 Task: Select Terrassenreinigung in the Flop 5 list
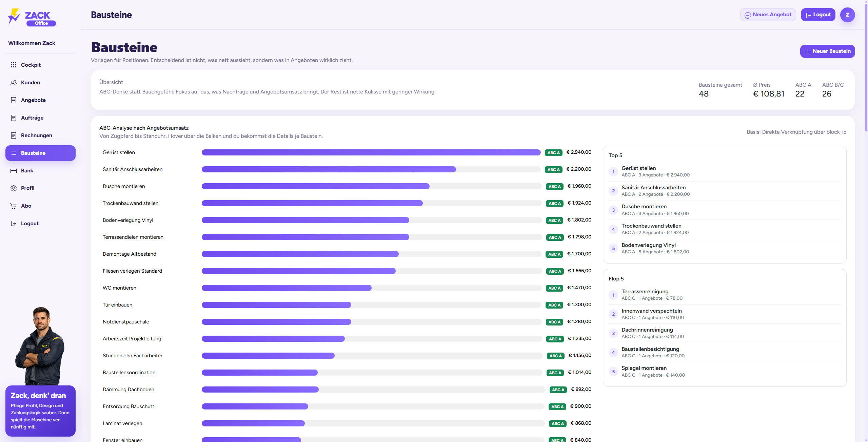(645, 292)
